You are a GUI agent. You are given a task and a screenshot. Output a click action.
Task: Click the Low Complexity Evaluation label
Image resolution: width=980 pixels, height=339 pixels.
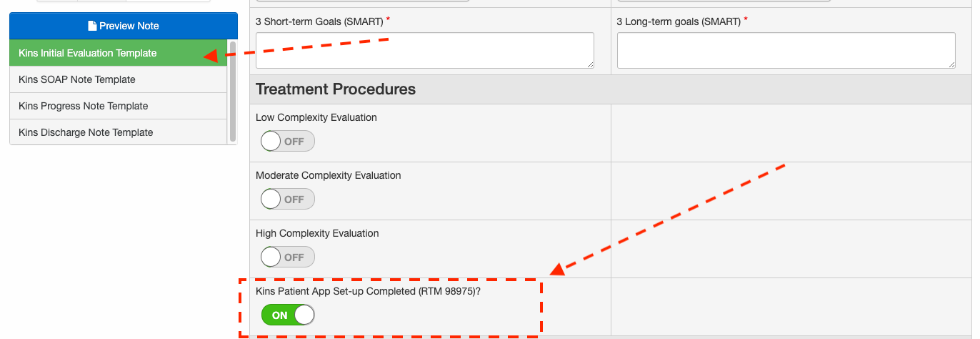tap(316, 117)
